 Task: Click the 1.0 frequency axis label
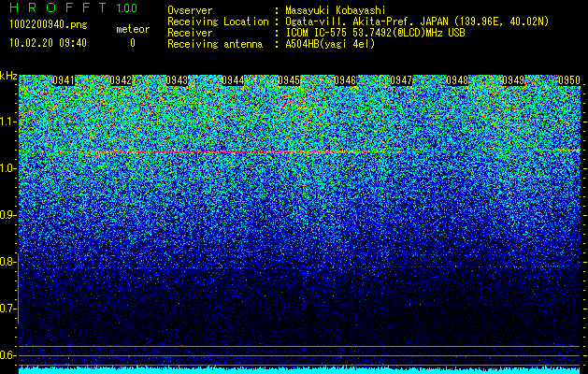point(7,168)
